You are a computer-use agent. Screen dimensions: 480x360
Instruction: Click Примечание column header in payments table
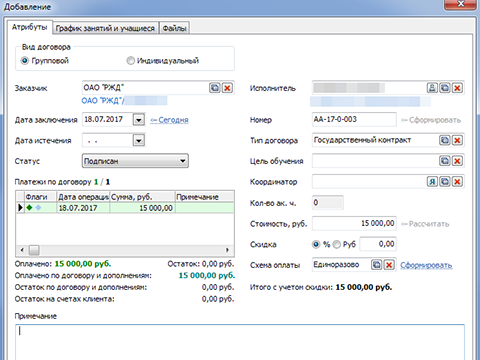(205, 197)
